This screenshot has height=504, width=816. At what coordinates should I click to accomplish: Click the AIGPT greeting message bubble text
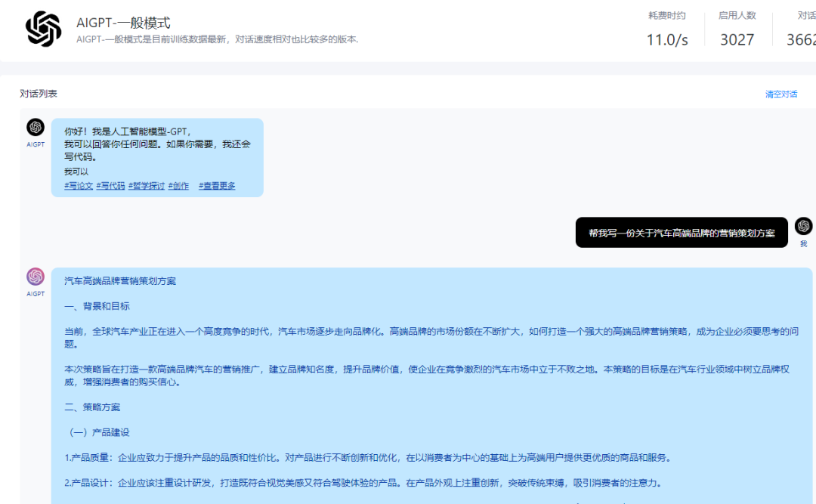pyautogui.click(x=157, y=144)
